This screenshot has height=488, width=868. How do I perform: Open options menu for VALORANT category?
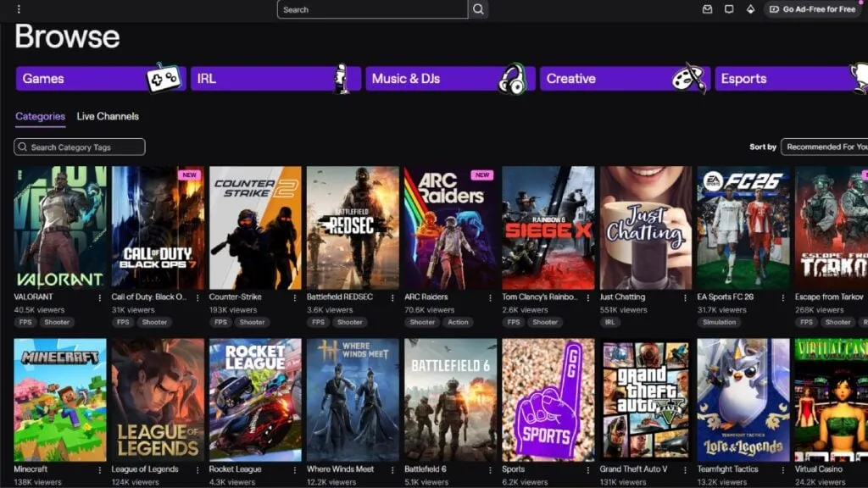(100, 297)
